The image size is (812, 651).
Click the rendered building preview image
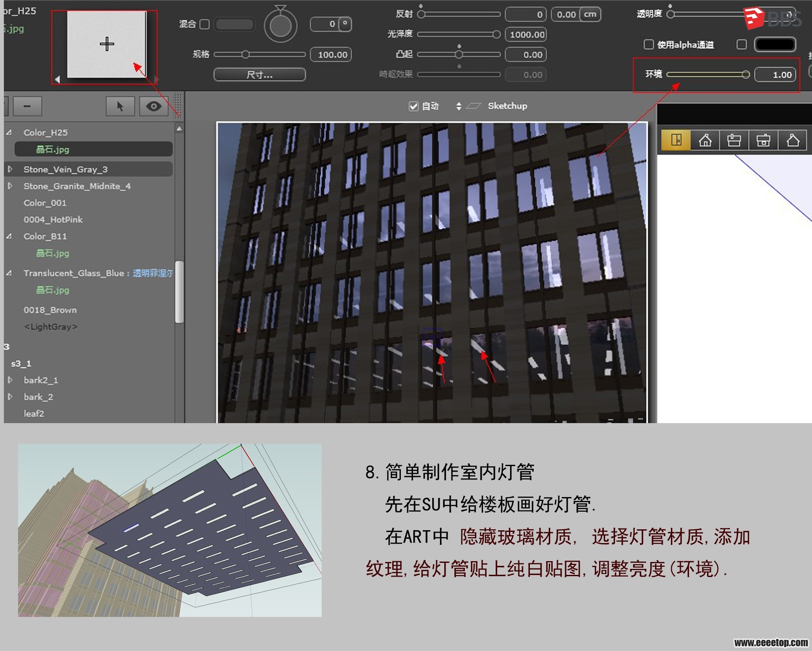pos(432,273)
